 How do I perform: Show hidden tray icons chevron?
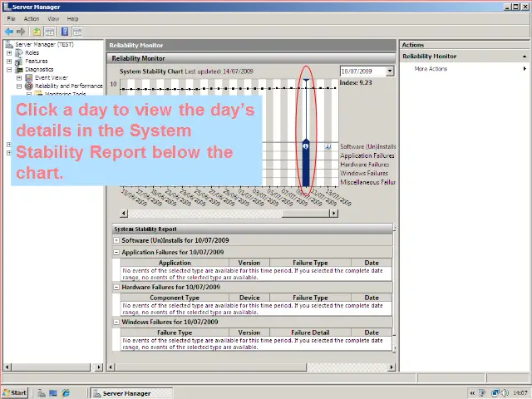(x=472, y=393)
